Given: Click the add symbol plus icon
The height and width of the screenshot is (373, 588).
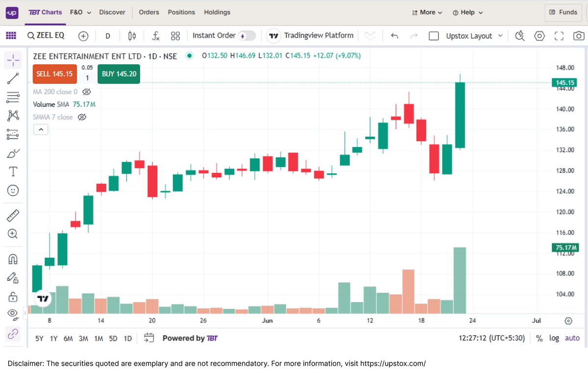Looking at the screenshot, I should pos(83,36).
